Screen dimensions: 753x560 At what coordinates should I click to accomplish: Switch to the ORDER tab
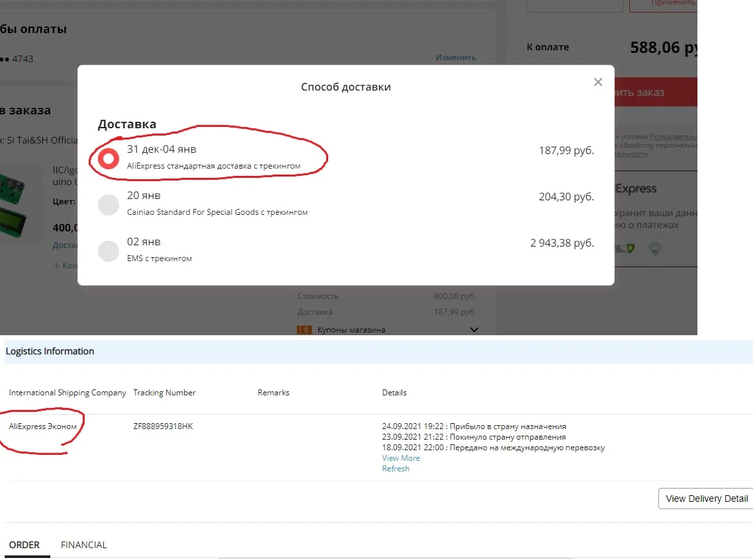coord(24,545)
